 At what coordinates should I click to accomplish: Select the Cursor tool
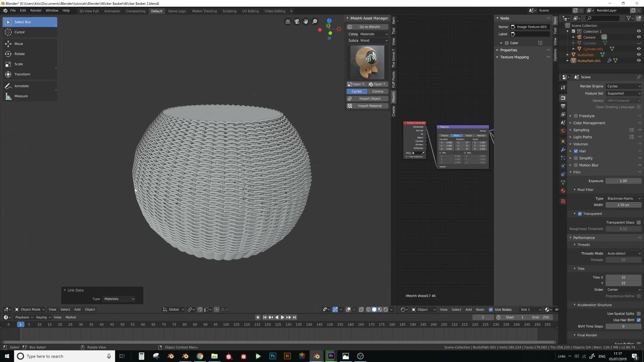[30, 32]
